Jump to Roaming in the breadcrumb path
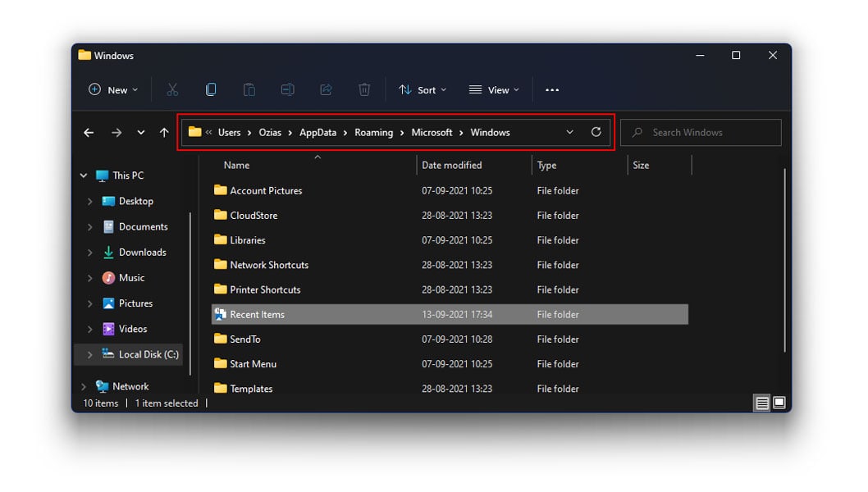Image resolution: width=868 pixels, height=492 pixels. click(374, 132)
